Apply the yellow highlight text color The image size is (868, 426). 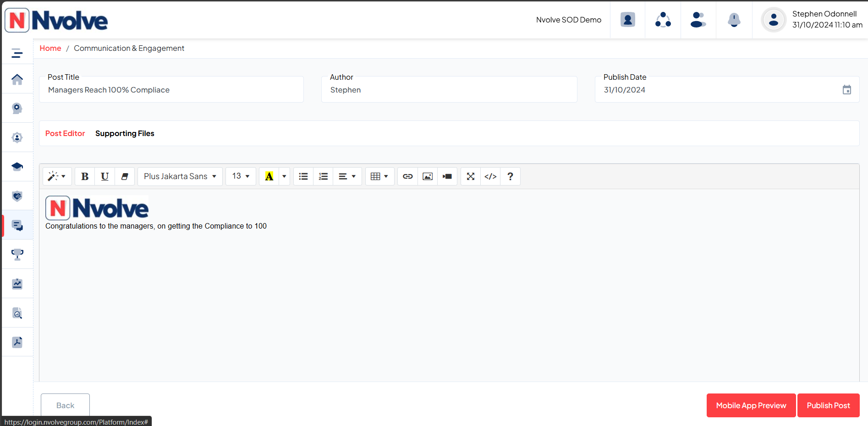[x=269, y=176]
